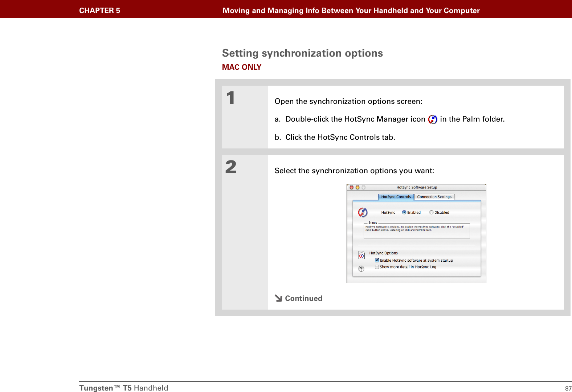This screenshot has width=572, height=392.
Task: Close the HotSync Software Setup window
Action: [351, 187]
